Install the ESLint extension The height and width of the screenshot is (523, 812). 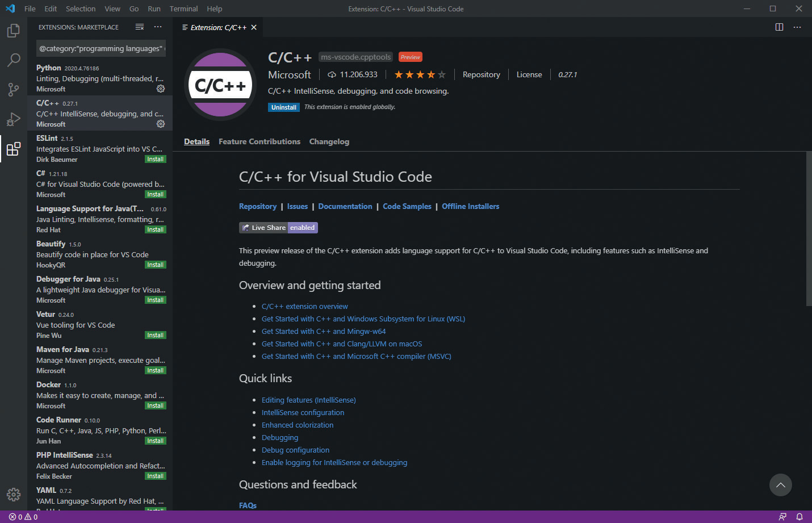pyautogui.click(x=155, y=160)
